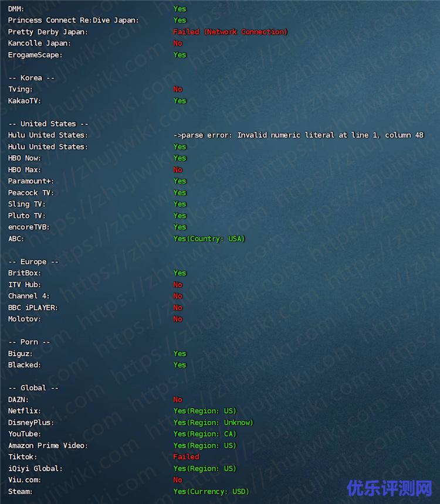Click 'Channel 4:' label
The width and height of the screenshot is (440, 504).
pyautogui.click(x=29, y=296)
